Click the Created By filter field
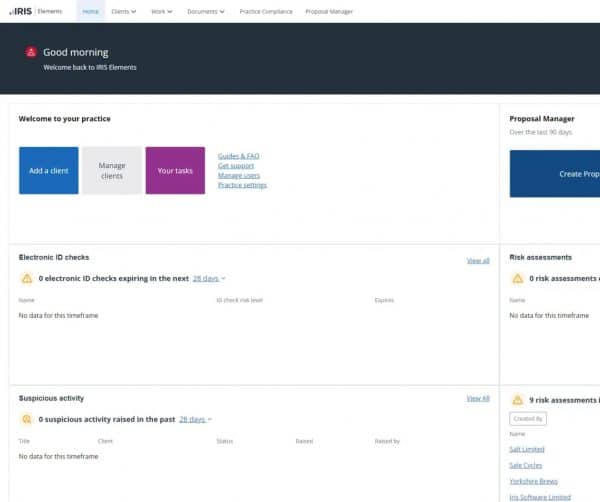 coord(528,419)
